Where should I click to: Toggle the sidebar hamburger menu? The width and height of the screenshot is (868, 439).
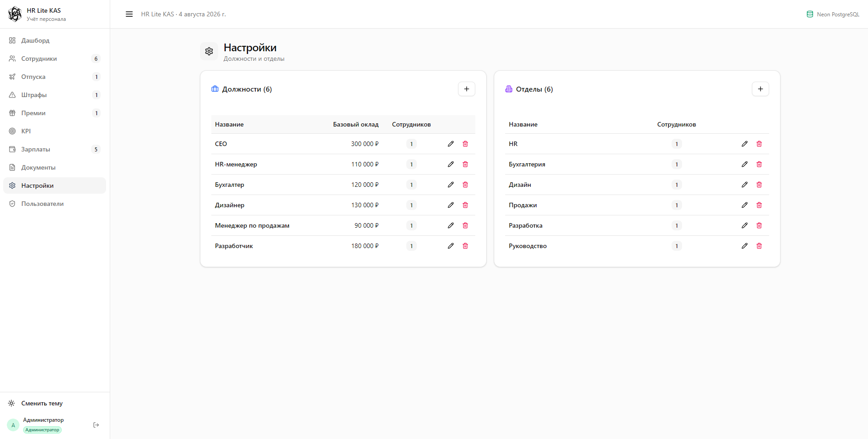(129, 14)
